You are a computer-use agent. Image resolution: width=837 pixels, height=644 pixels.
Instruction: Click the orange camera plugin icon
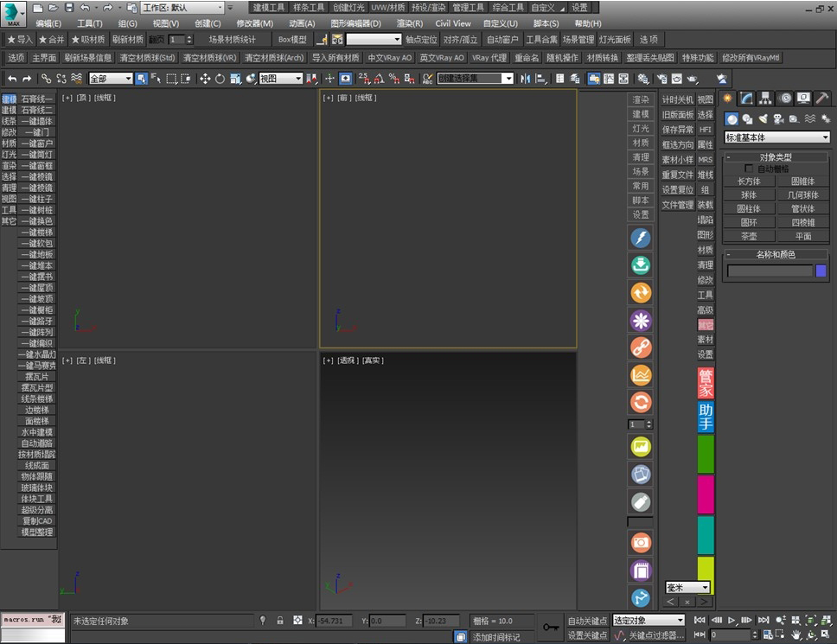click(641, 543)
